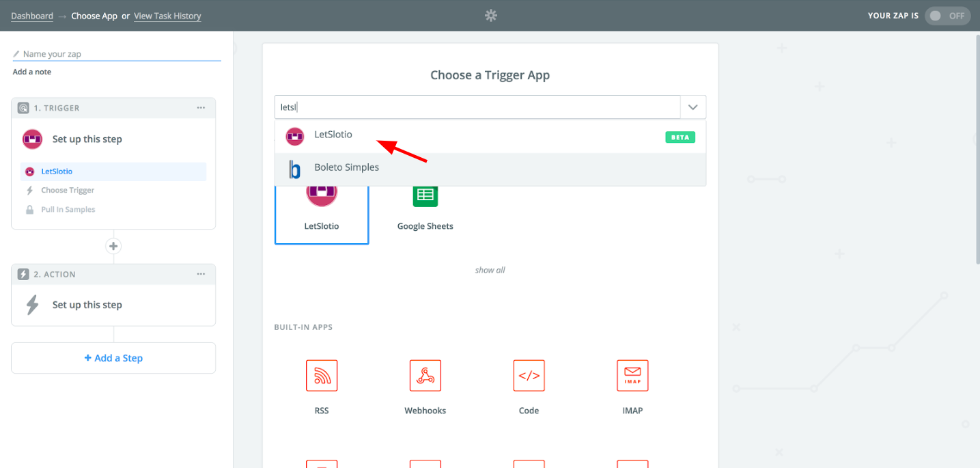Click Add a note

pos(32,72)
